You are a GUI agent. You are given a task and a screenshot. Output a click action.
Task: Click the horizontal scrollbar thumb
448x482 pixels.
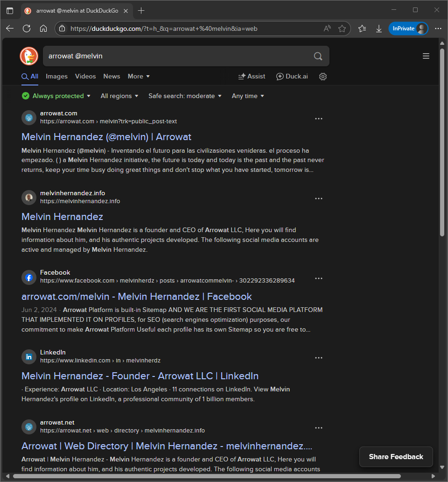[207, 476]
